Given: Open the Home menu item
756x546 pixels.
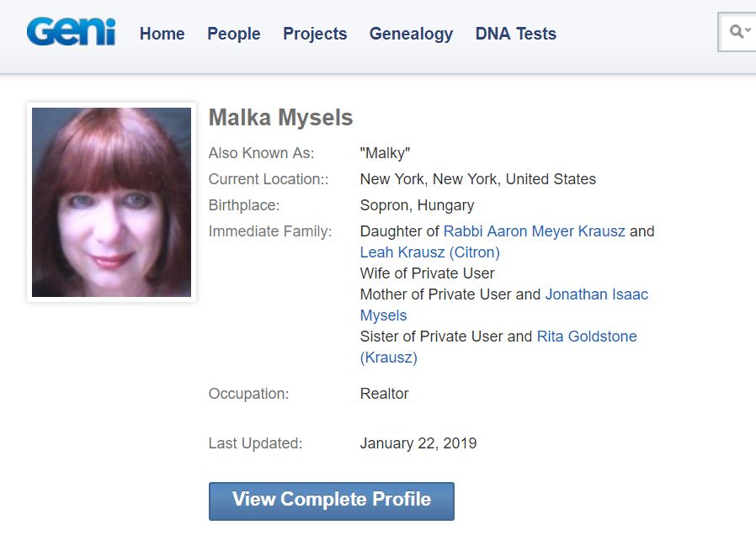Looking at the screenshot, I should (x=162, y=34).
